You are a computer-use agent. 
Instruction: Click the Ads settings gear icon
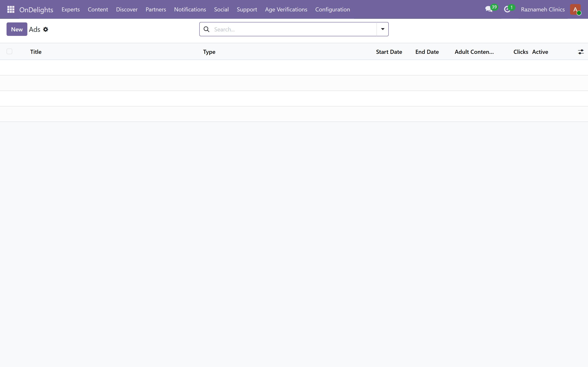click(x=46, y=29)
